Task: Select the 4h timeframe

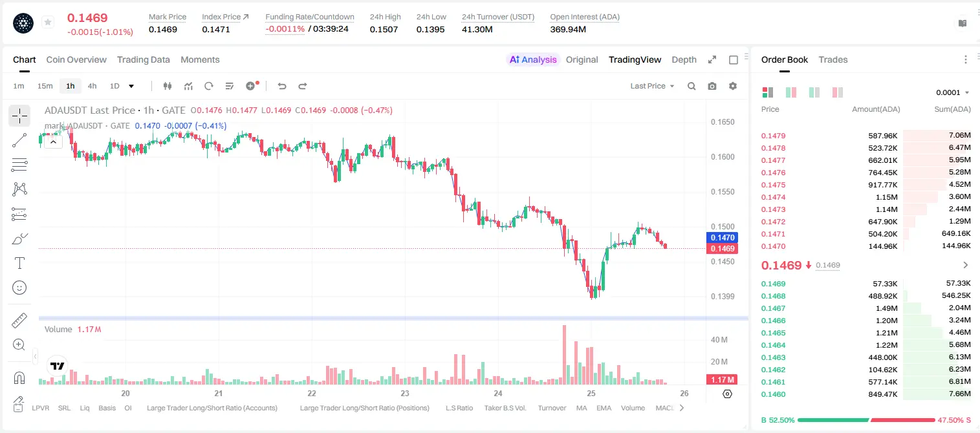Action: coord(92,86)
